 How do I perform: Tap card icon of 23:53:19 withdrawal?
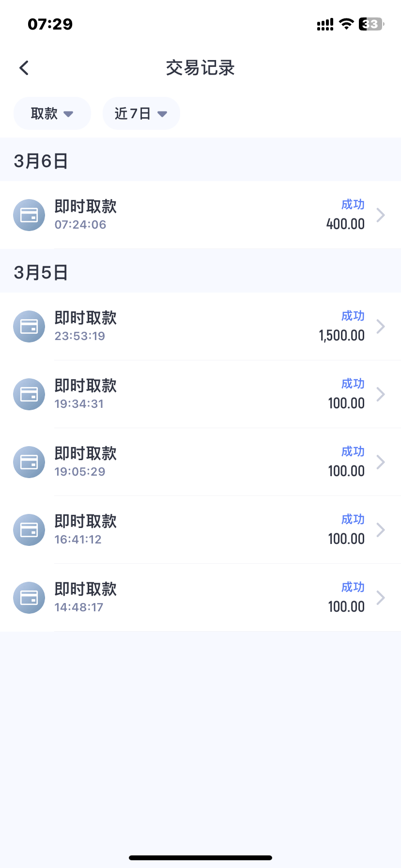(29, 326)
